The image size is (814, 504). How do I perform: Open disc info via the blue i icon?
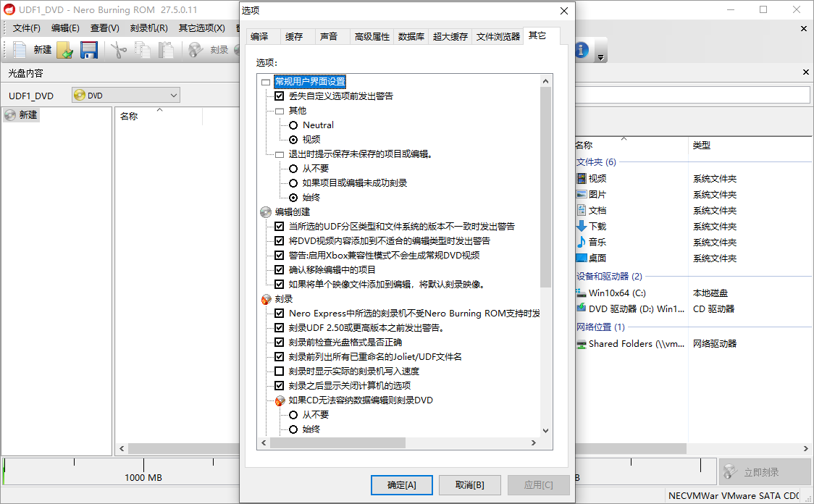click(582, 50)
